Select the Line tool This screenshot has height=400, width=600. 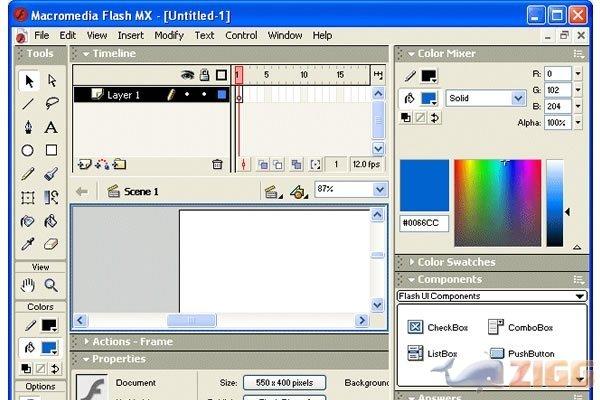(x=28, y=104)
